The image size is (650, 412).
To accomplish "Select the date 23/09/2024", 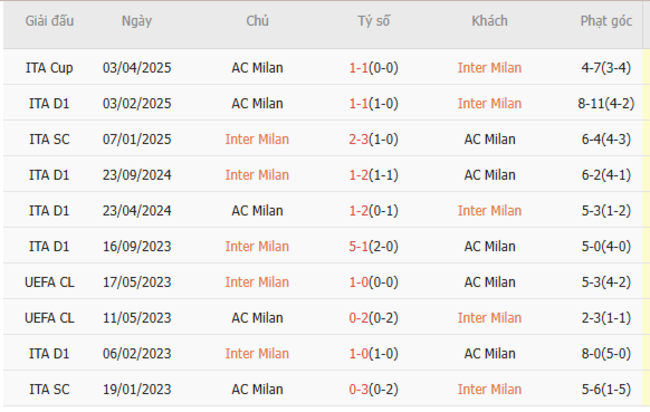I will point(136,175).
